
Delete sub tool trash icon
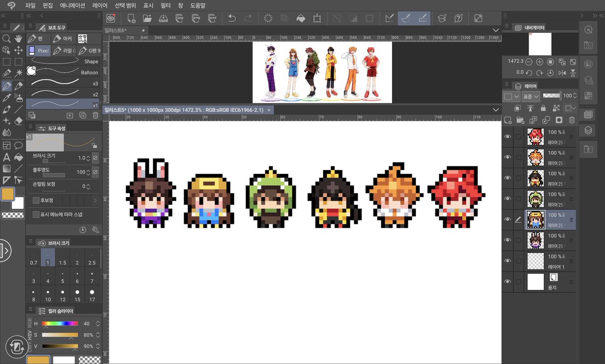[x=95, y=115]
